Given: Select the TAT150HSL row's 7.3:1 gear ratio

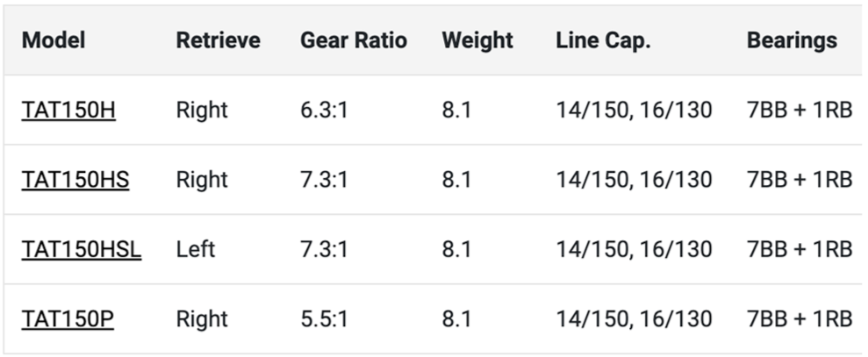Looking at the screenshot, I should pyautogui.click(x=324, y=249).
